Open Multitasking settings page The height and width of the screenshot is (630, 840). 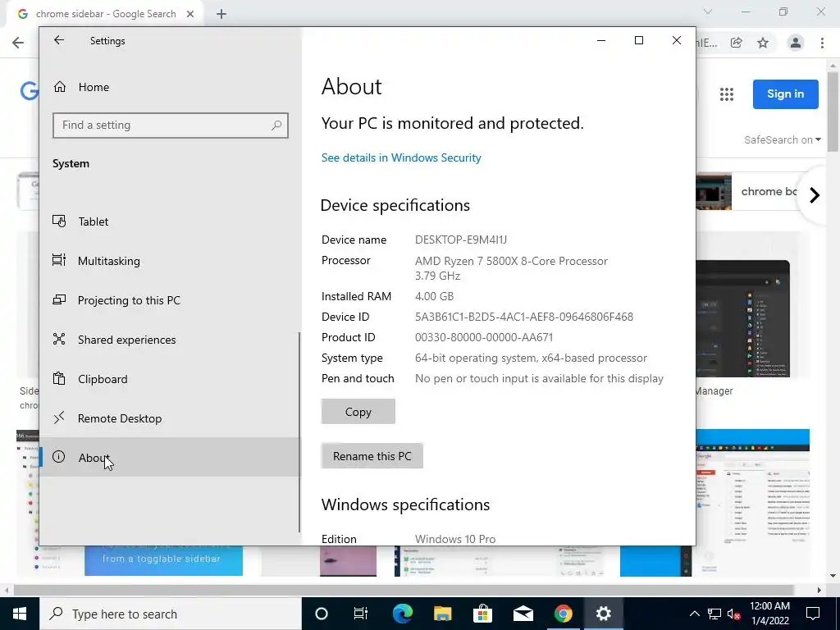(171, 261)
